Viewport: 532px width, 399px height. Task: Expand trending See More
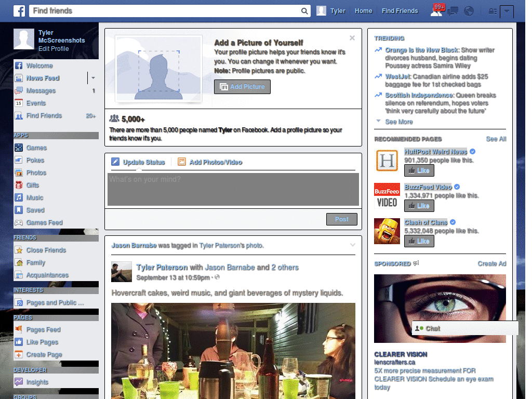[398, 122]
